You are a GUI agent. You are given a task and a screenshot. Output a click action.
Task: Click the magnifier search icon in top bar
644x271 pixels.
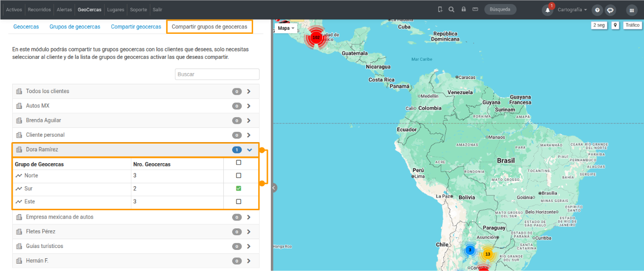pos(452,9)
